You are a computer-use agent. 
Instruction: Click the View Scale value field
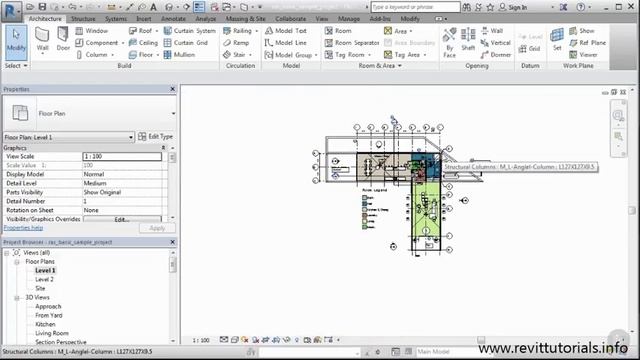122,156
